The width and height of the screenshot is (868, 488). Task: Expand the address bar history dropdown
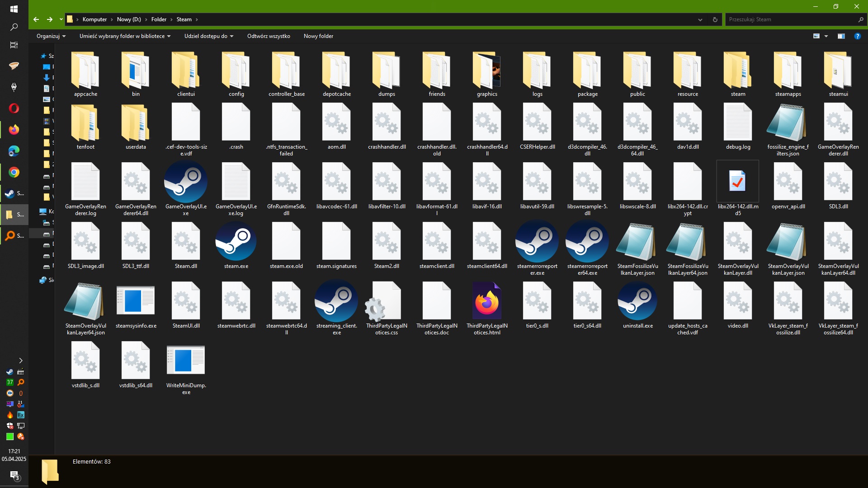click(700, 19)
